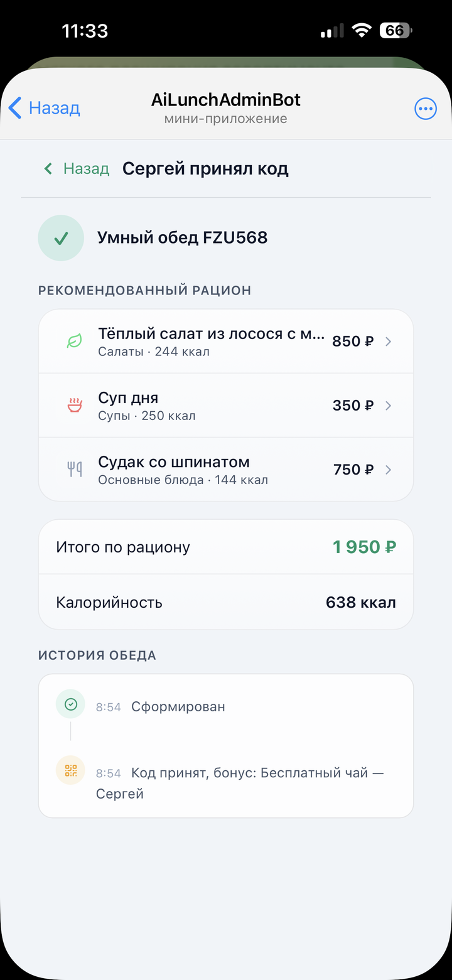Tap the green leaf salad icon
The height and width of the screenshot is (980, 452).
(x=75, y=342)
